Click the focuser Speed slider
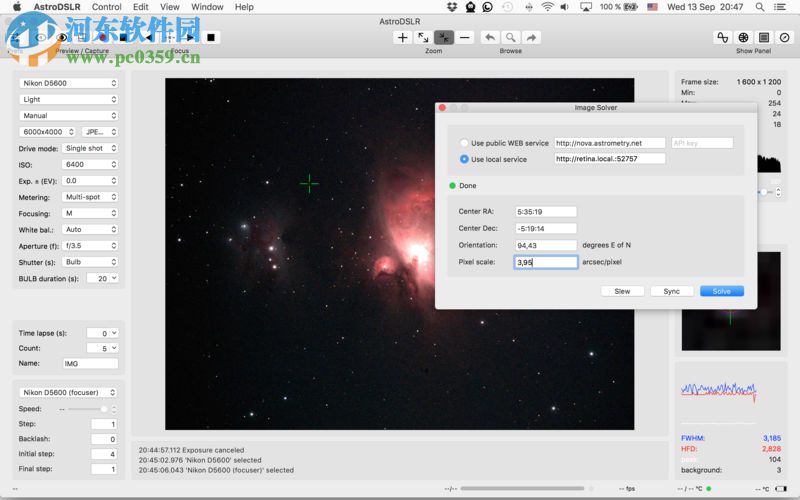The height and width of the screenshot is (500, 800). [88, 409]
